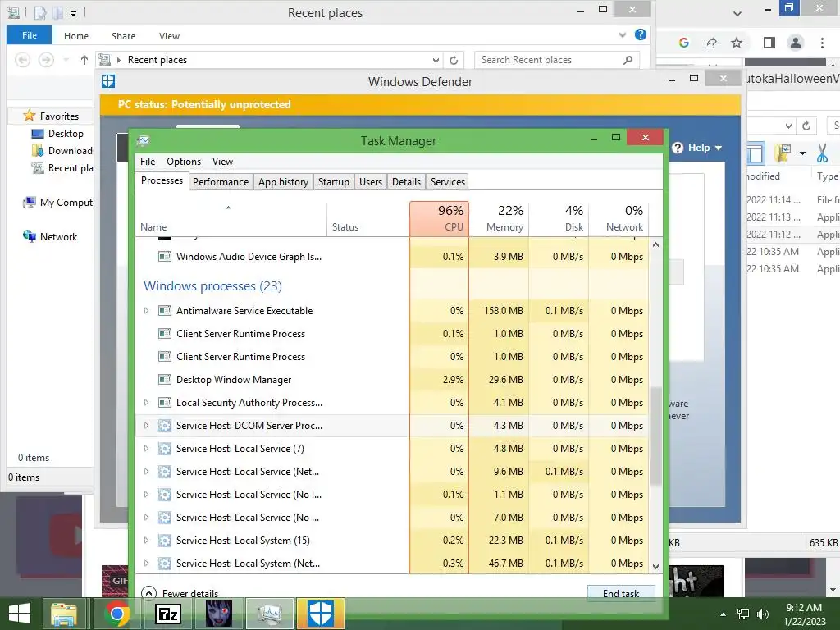
Task: Select Windows Audio Device Graph Isolation row
Action: (x=392, y=257)
